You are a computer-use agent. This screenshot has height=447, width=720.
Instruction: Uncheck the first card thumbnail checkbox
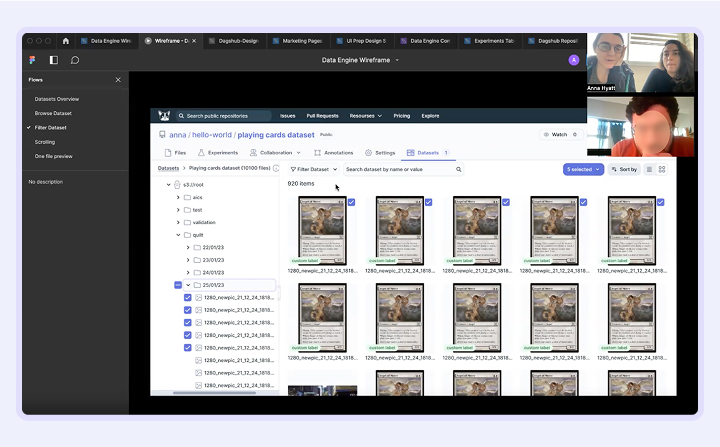point(351,202)
